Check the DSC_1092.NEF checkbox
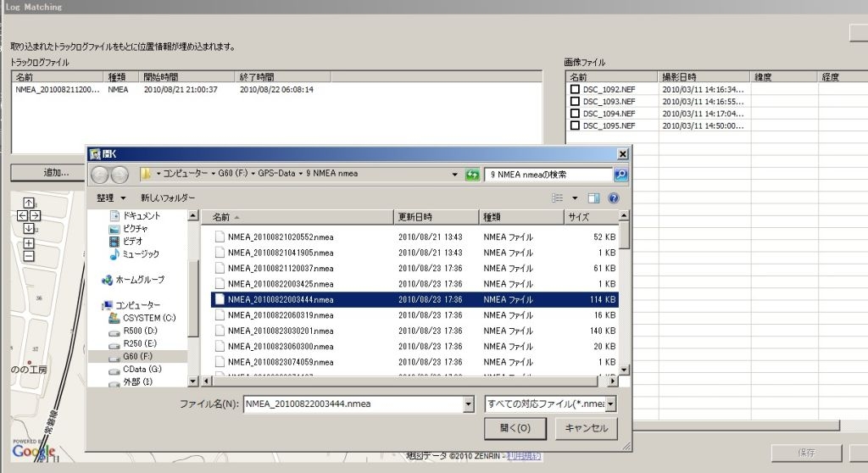The height and width of the screenshot is (473, 868). 575,89
